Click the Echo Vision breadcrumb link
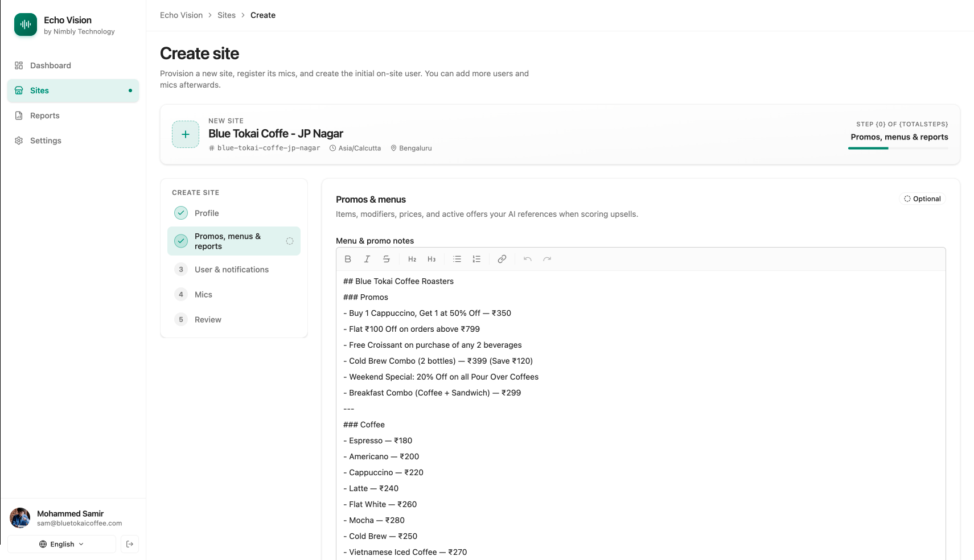Image resolution: width=974 pixels, height=560 pixels. (x=181, y=15)
